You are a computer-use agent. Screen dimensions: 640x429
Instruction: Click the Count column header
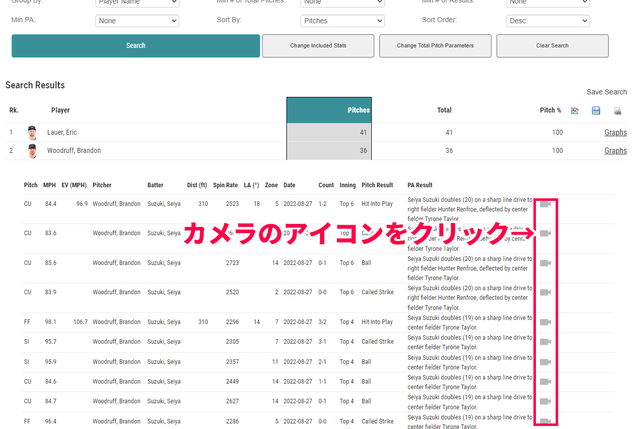pos(326,185)
